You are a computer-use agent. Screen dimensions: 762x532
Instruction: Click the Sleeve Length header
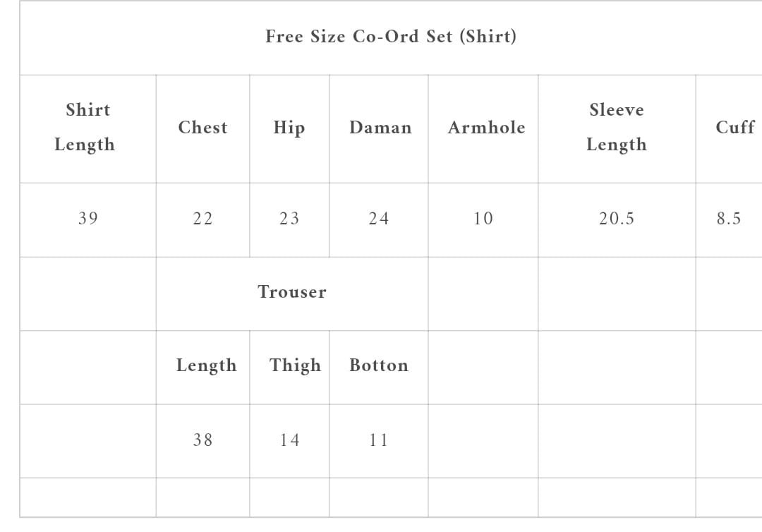[616, 128]
